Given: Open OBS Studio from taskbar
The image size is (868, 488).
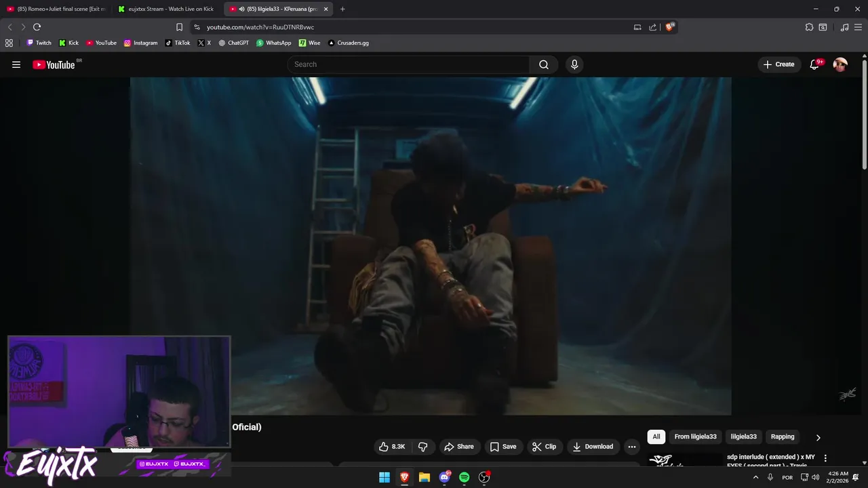Looking at the screenshot, I should (x=484, y=477).
